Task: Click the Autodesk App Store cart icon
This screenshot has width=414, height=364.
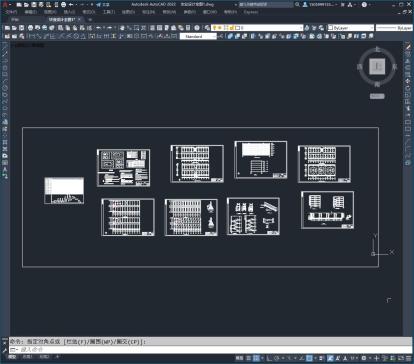Action: tap(343, 5)
